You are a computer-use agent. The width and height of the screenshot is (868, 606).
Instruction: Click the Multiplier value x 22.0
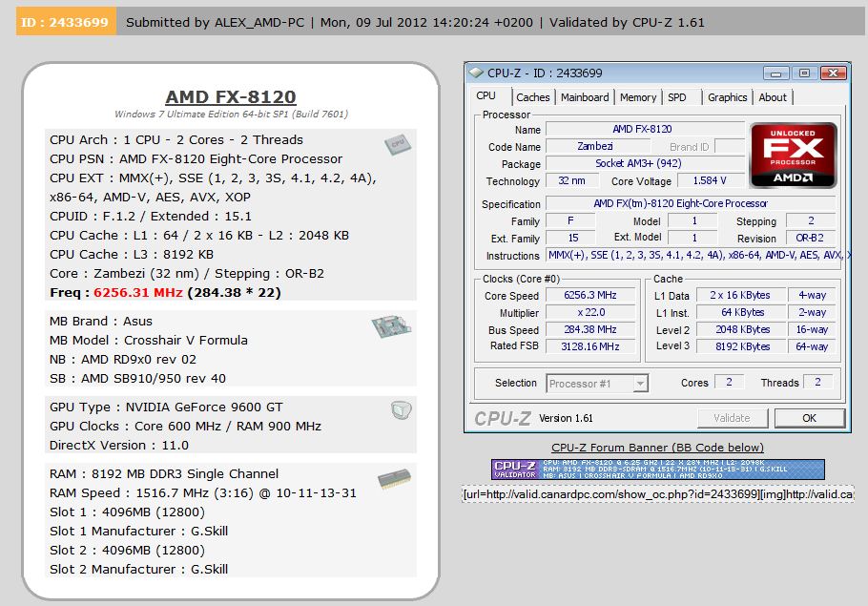tap(590, 312)
